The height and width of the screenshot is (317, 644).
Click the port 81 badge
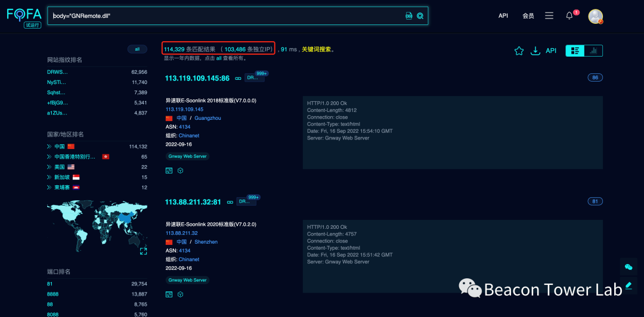point(595,201)
